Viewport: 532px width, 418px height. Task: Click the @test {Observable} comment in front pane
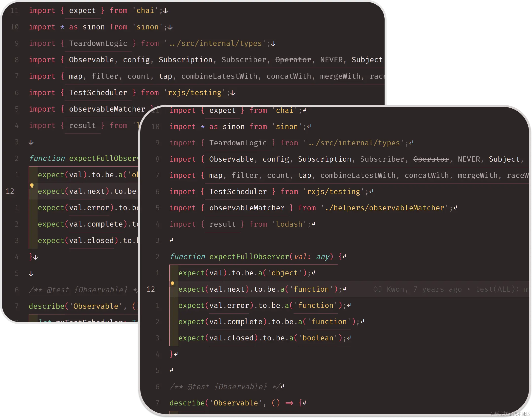pyautogui.click(x=224, y=387)
